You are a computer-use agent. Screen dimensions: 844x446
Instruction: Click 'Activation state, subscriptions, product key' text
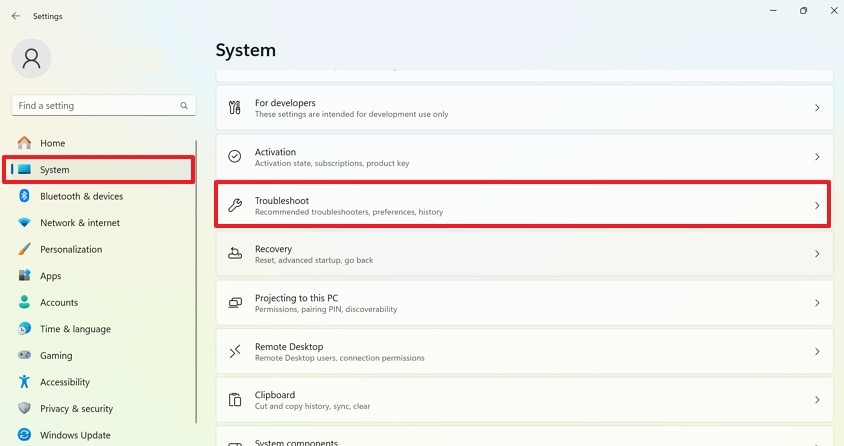coord(332,163)
